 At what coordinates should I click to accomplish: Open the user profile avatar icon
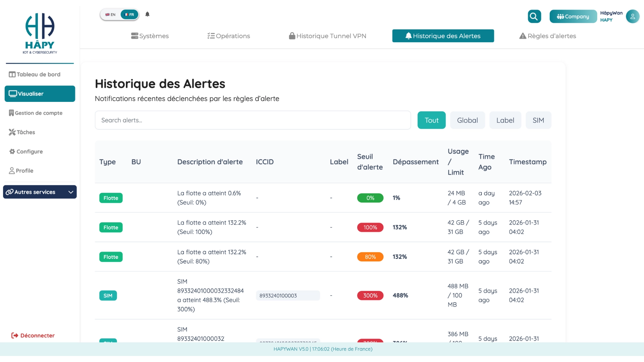click(633, 16)
